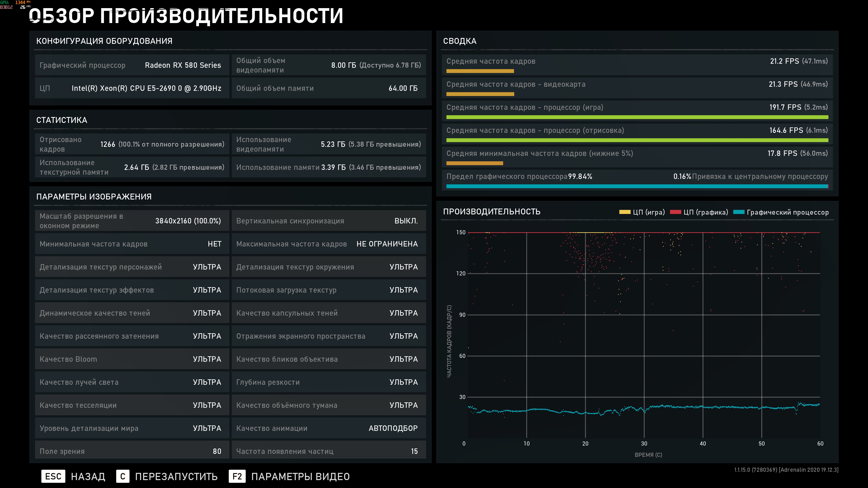Click the Radeon RX 580 Series entry
The height and width of the screenshot is (488, 868).
point(183,65)
